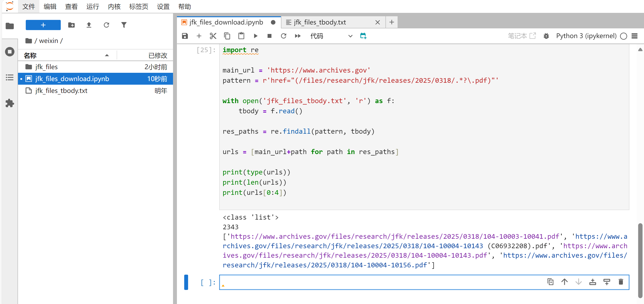Open the jfk_files folder
This screenshot has width=644, height=304.
coord(46,67)
